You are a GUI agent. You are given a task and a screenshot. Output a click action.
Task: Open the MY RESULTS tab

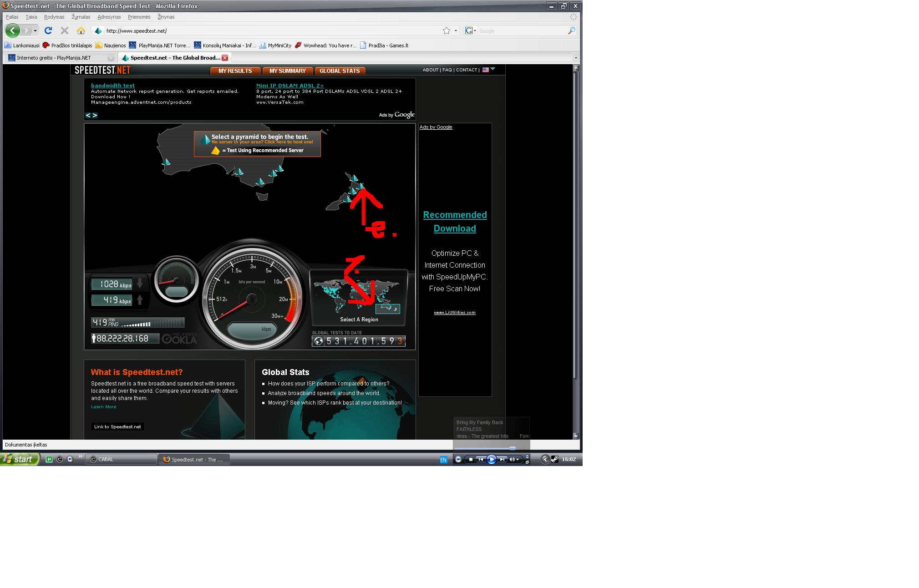[235, 71]
